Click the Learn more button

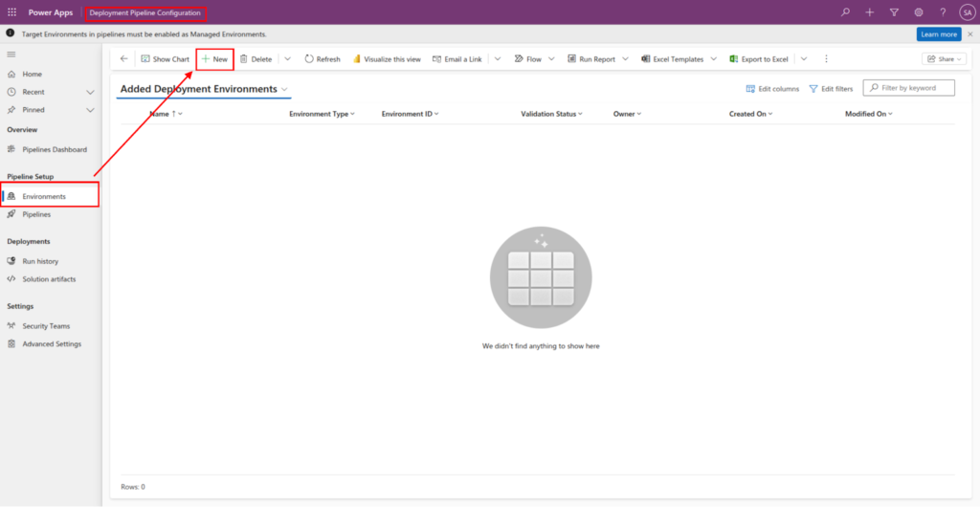(x=938, y=34)
